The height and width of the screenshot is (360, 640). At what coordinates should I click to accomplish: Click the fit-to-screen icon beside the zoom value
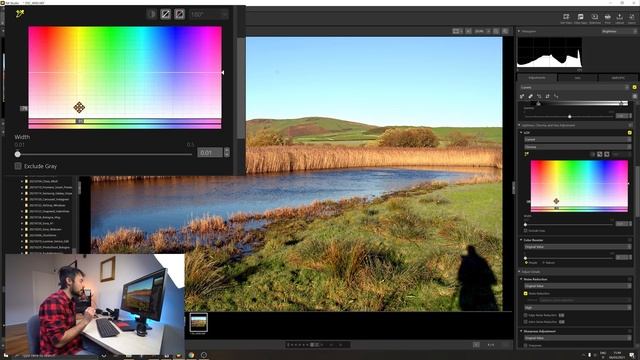point(496,31)
